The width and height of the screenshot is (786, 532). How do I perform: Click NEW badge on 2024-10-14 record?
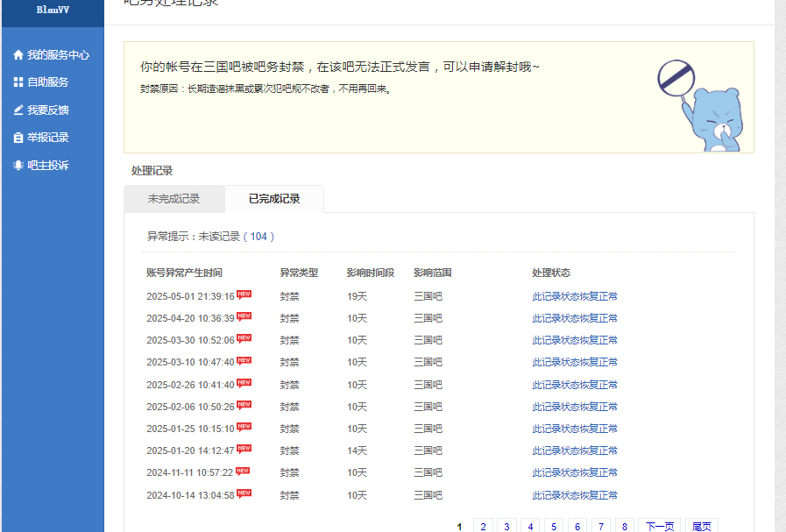[x=244, y=493]
